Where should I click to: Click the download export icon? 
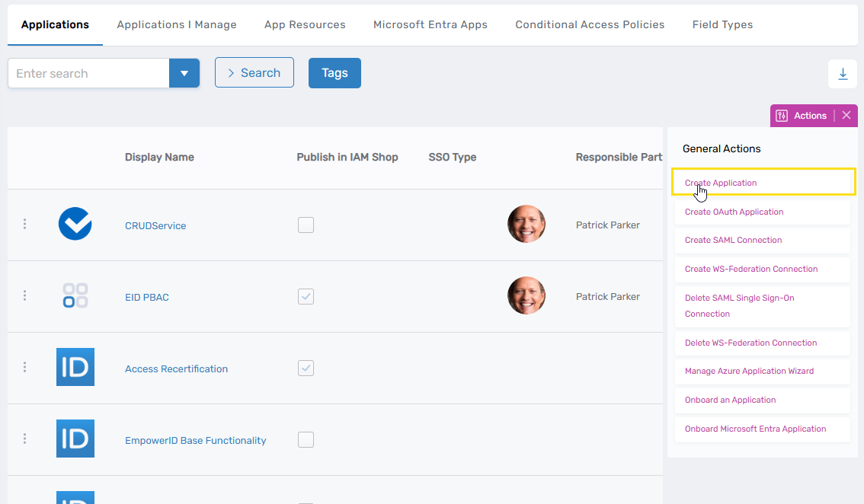[843, 74]
